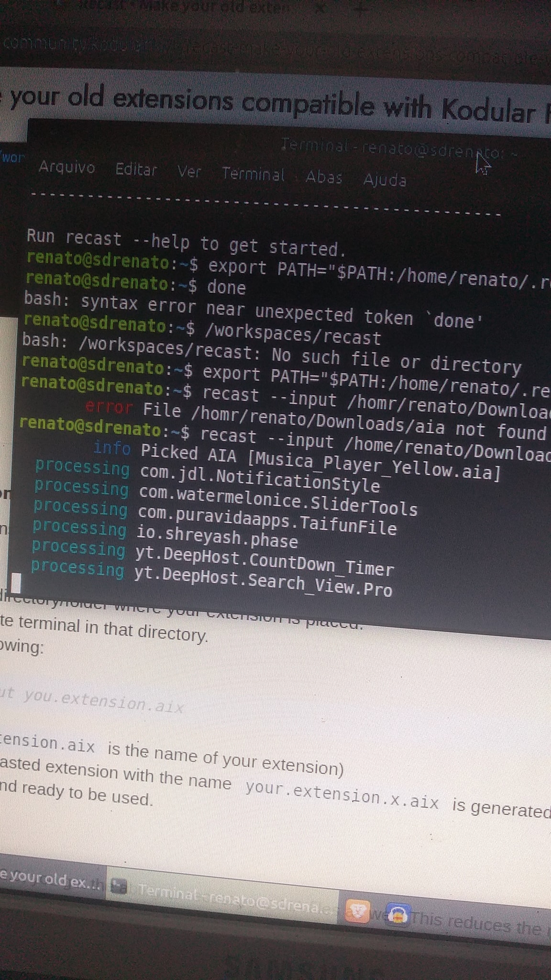The width and height of the screenshot is (551, 980).
Task: Open a new browser tab with plus button
Action: pyautogui.click(x=360, y=8)
